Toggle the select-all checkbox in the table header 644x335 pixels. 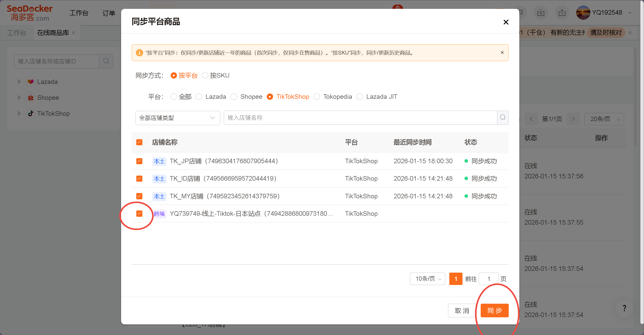click(x=139, y=142)
